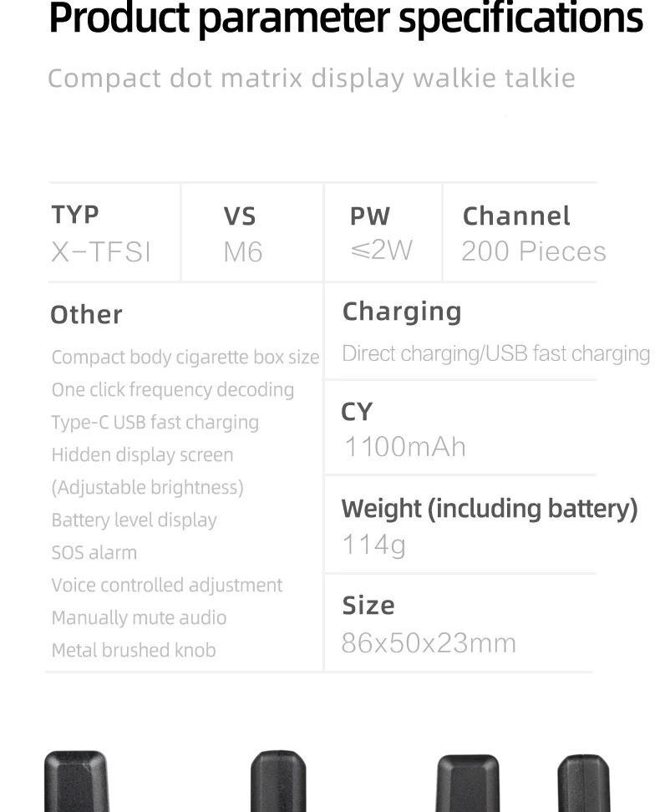Click "Direct charging/USB fast charging" text
This screenshot has width=660, height=812.
(x=496, y=354)
